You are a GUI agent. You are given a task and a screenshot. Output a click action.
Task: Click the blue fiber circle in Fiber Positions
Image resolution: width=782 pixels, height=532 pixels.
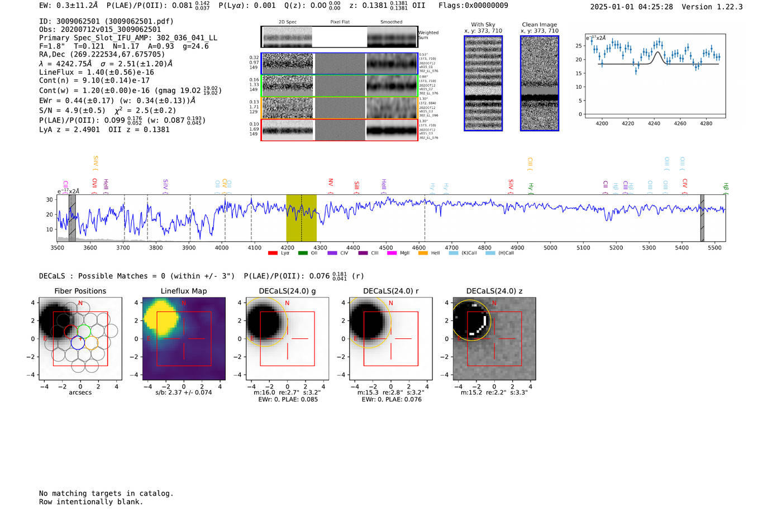click(x=78, y=343)
